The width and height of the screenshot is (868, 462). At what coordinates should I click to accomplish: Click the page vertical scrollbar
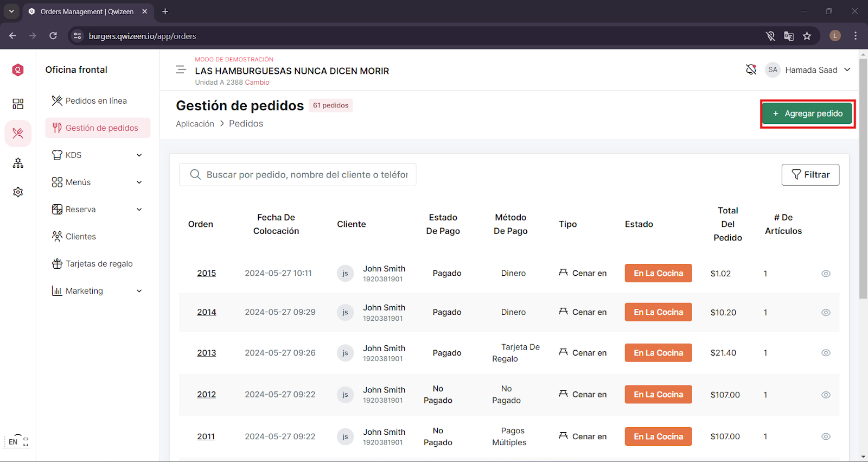(x=863, y=179)
